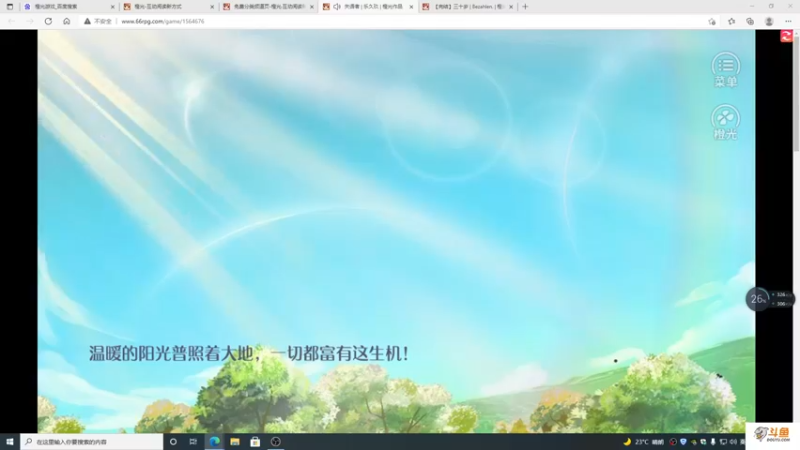Open a new browser tab
The height and width of the screenshot is (450, 800).
[525, 7]
